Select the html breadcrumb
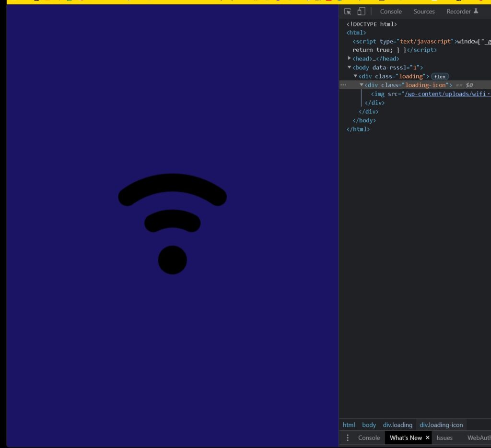491x448 pixels. [x=349, y=425]
